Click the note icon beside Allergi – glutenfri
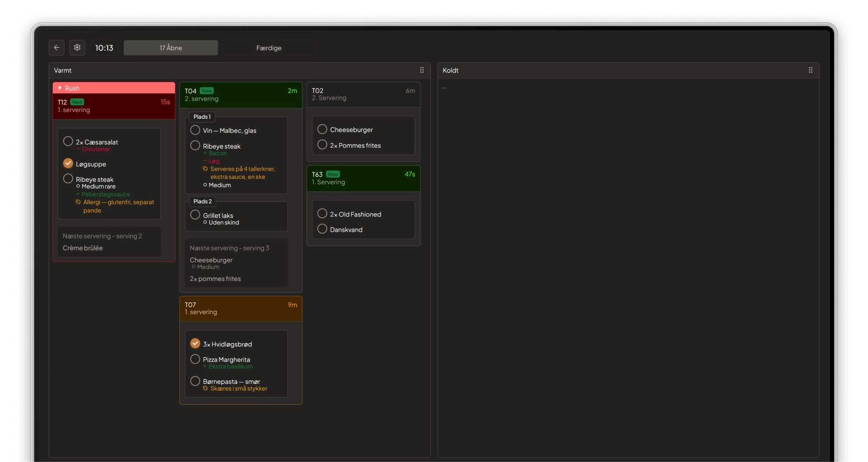Image resolution: width=868 pixels, height=462 pixels. point(78,202)
